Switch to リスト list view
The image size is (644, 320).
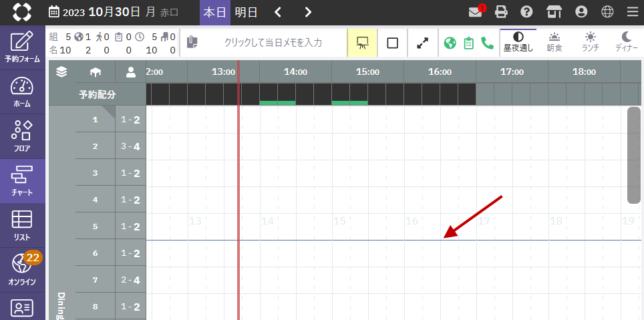22,225
